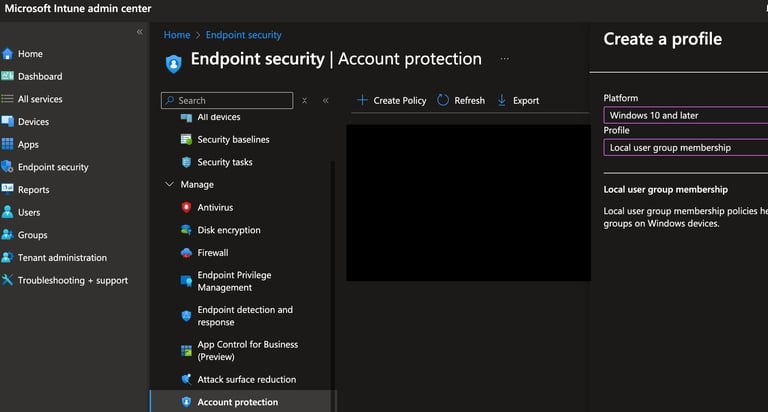Click the Create Policy button
This screenshot has width=768, height=412.
(391, 100)
